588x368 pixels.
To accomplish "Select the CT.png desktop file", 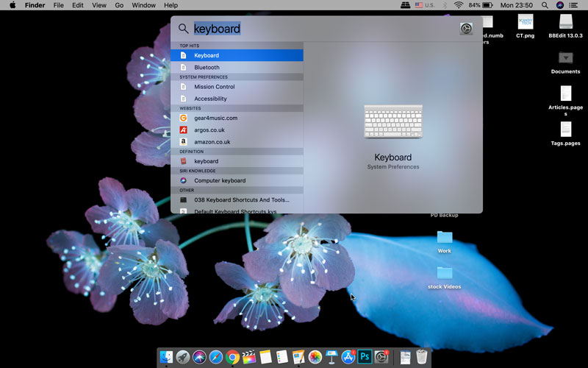I will (525, 26).
